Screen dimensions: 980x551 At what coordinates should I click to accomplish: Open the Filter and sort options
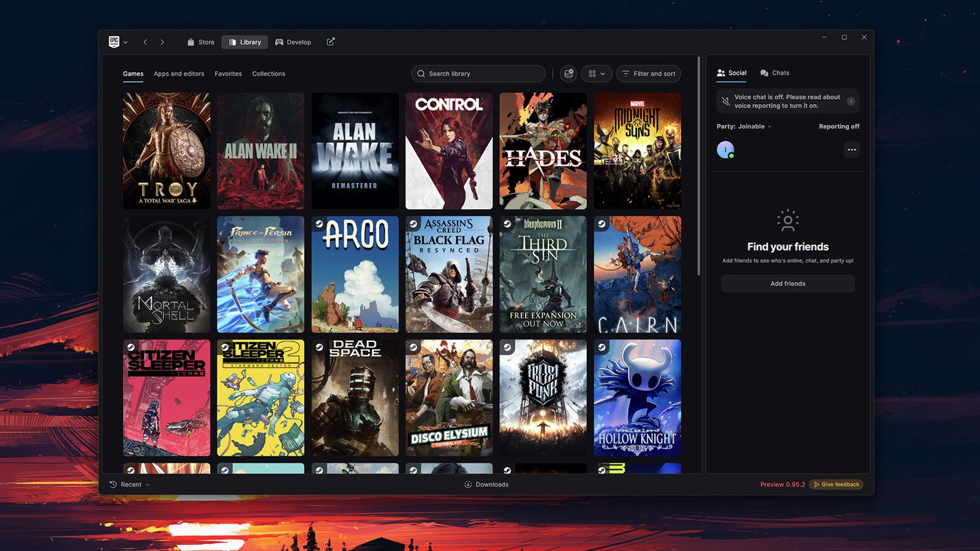pos(648,74)
